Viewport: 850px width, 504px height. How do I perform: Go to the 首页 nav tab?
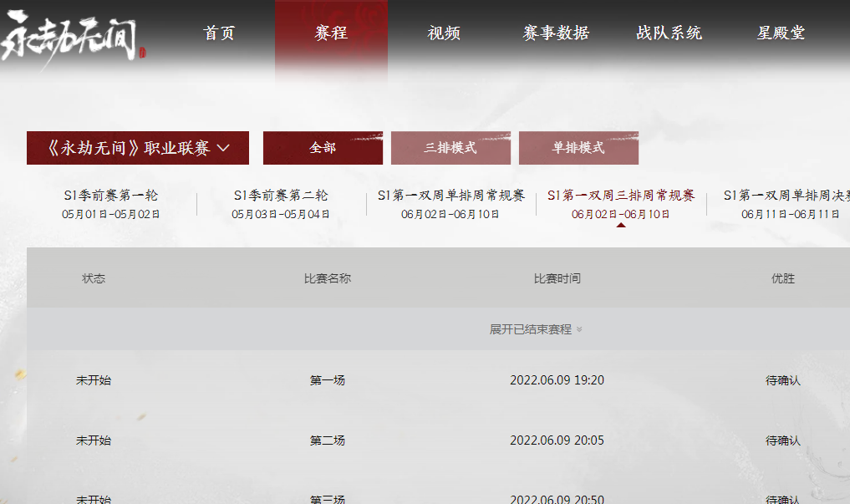click(219, 33)
